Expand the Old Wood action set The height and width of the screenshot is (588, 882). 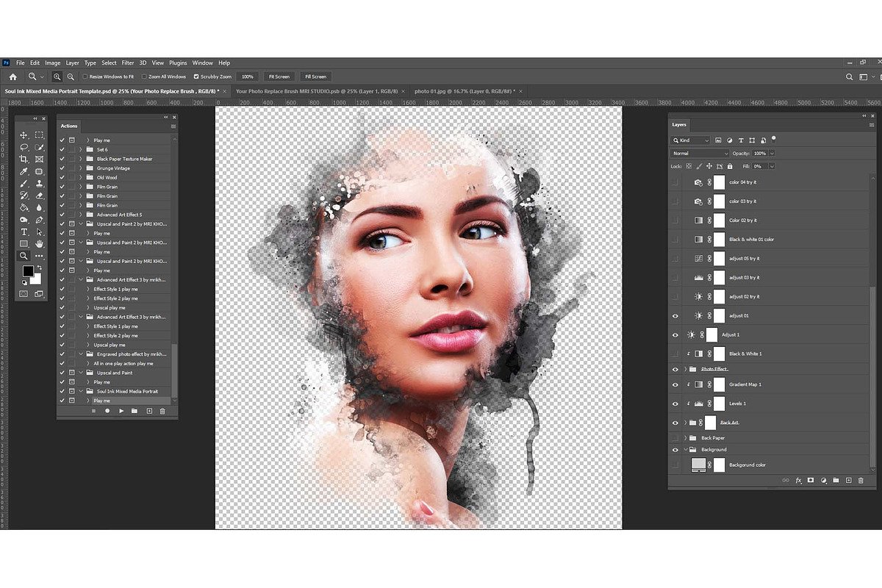[x=81, y=177]
